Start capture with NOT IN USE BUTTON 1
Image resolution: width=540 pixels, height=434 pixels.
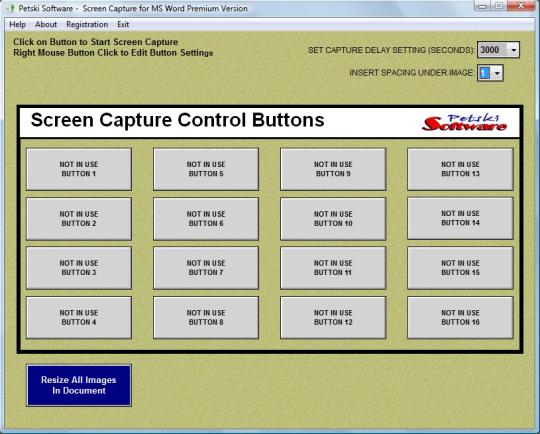coord(79,169)
